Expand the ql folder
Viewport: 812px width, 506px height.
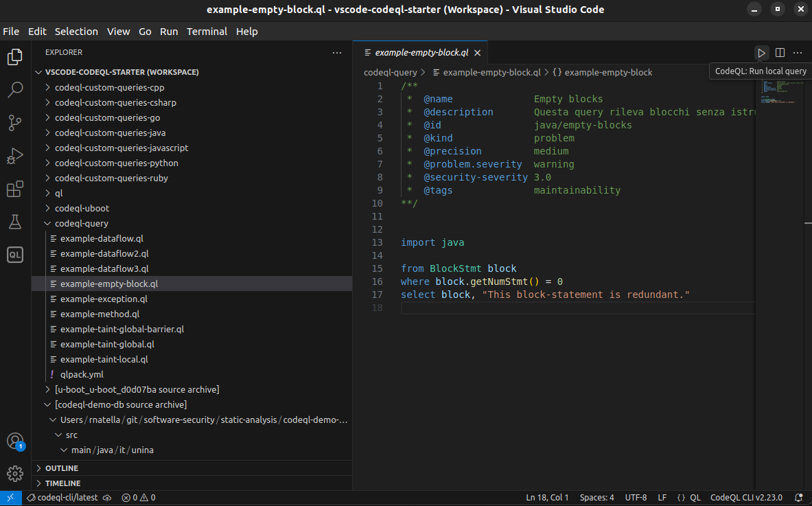(x=192, y=193)
